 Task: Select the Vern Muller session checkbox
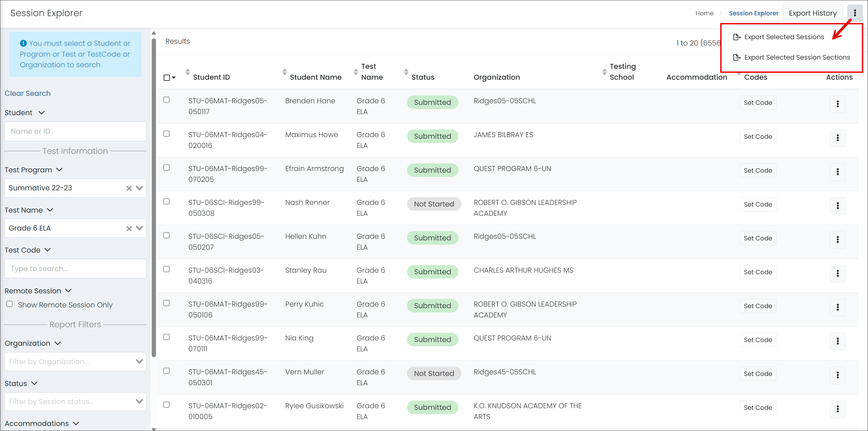[167, 371]
